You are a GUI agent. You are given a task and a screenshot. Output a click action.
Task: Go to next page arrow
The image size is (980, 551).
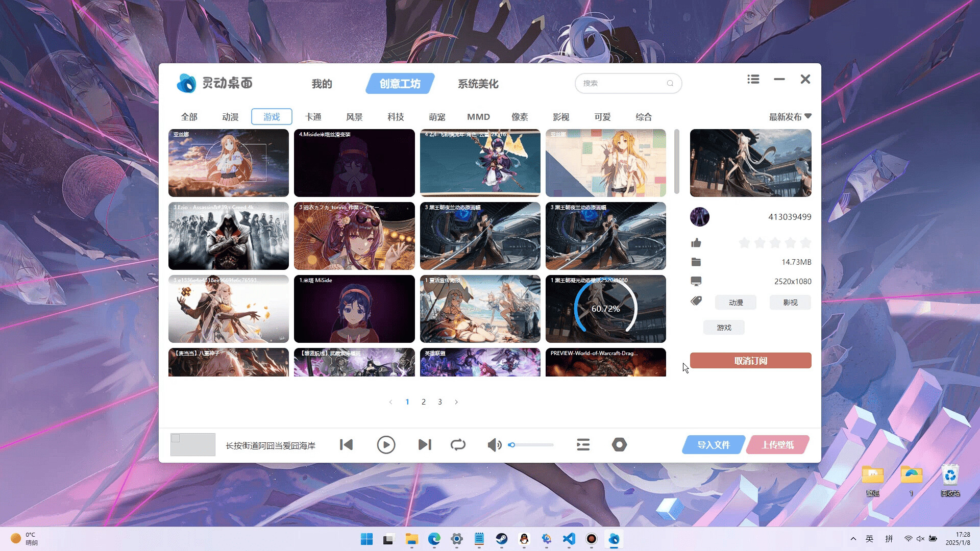point(456,402)
